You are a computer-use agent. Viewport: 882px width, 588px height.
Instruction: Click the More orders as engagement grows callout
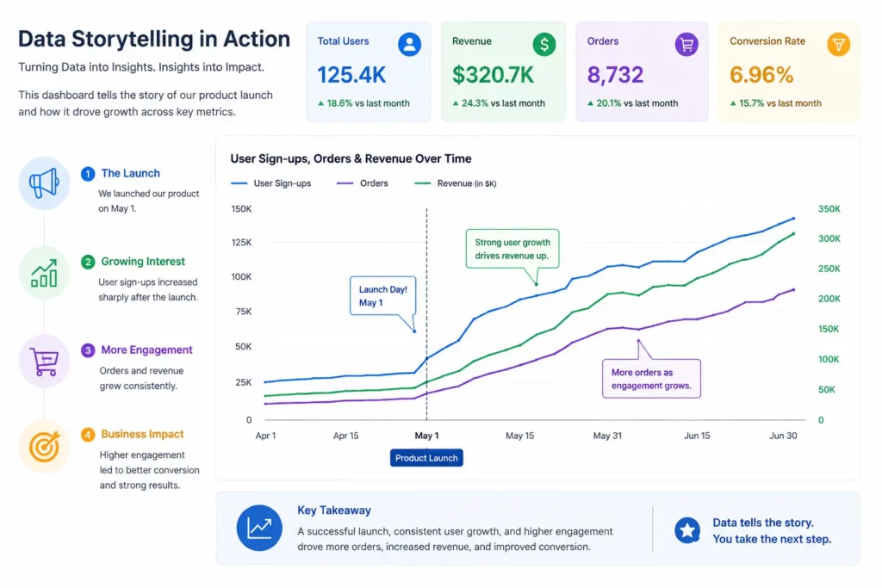pos(651,379)
